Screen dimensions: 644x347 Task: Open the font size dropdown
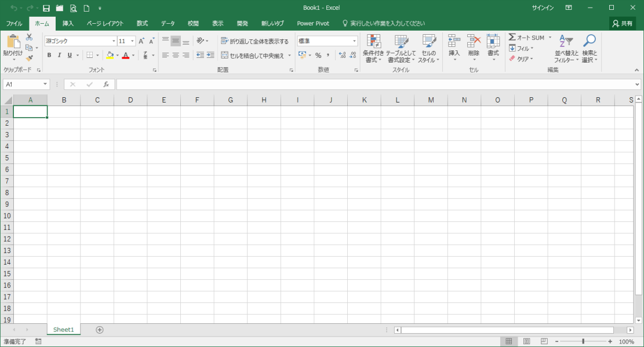point(132,41)
